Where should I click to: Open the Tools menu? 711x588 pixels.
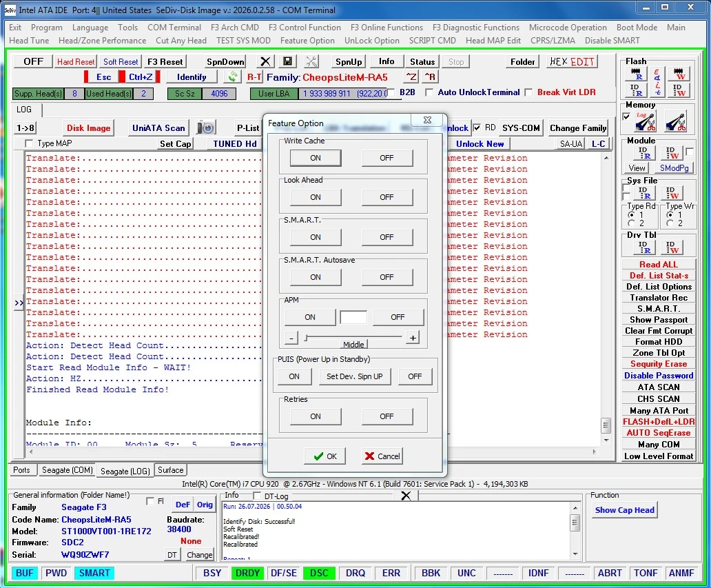127,27
